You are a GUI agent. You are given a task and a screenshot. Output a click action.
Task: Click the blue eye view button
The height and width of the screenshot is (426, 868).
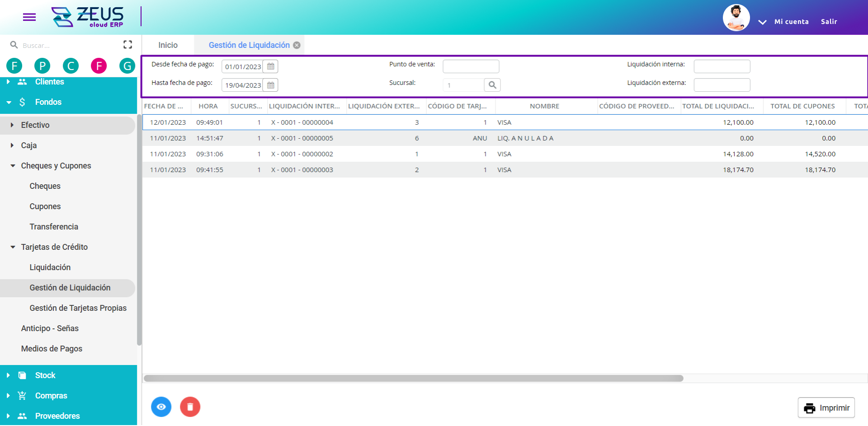[161, 407]
